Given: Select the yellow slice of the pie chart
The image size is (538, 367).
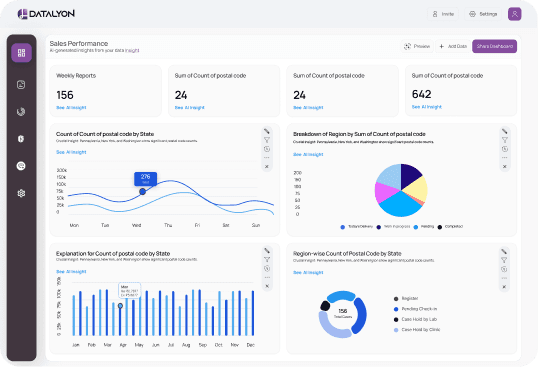Looking at the screenshot, I should 417,190.
